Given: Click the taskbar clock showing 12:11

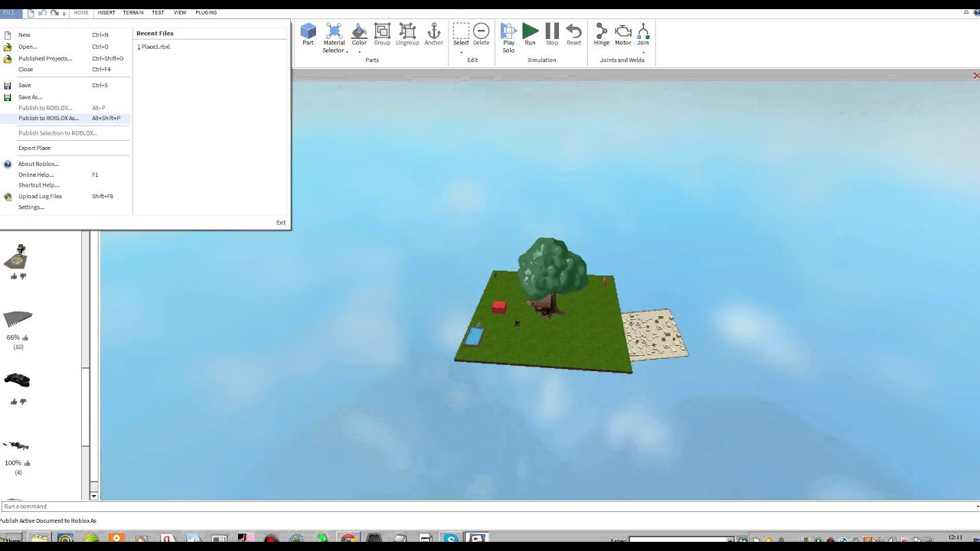Looking at the screenshot, I should coord(955,538).
